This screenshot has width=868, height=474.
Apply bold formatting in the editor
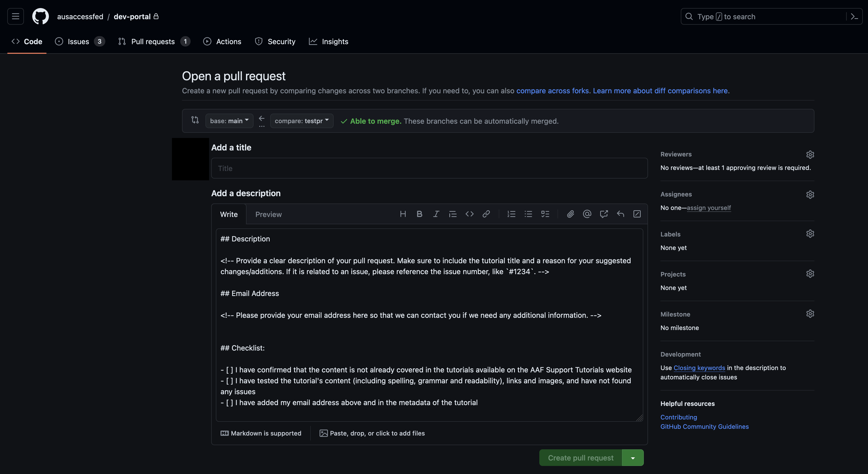[x=419, y=214]
